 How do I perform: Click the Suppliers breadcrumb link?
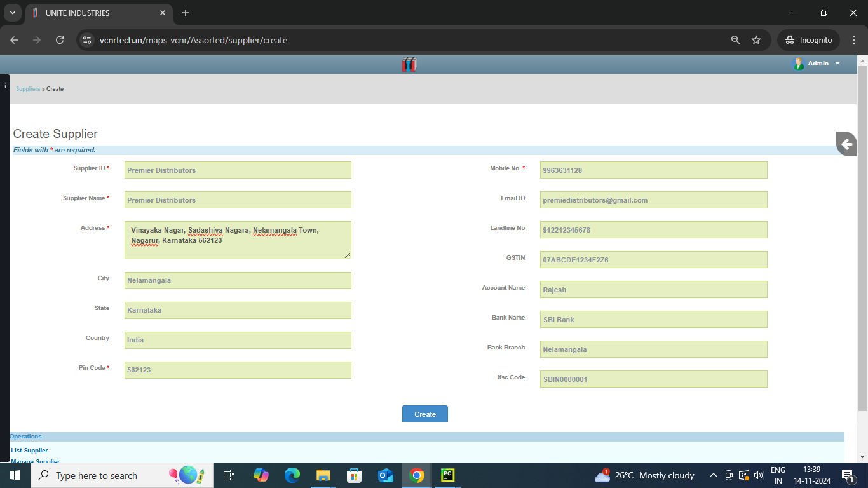[x=28, y=89]
